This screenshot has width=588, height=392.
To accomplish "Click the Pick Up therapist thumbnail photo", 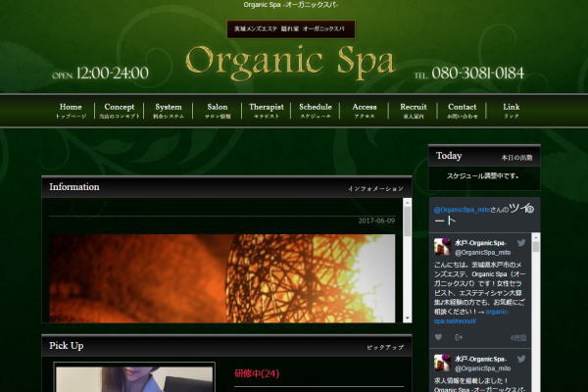I will 133,379.
